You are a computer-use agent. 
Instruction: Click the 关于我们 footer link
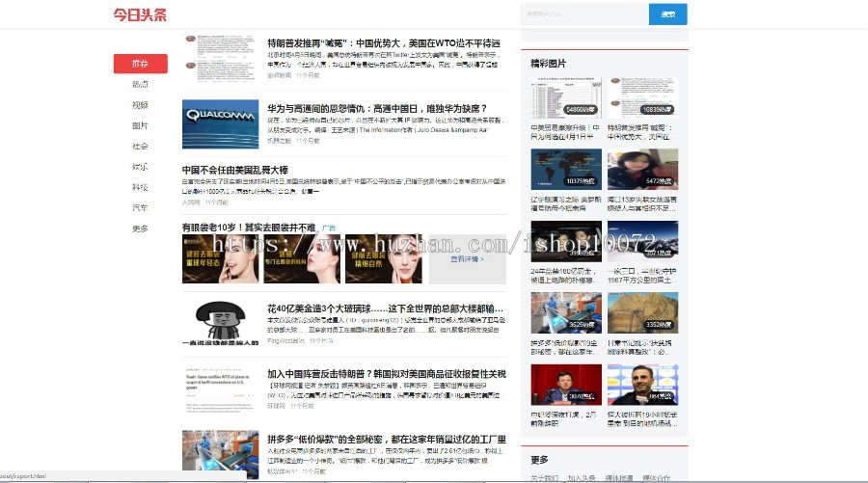(x=544, y=478)
